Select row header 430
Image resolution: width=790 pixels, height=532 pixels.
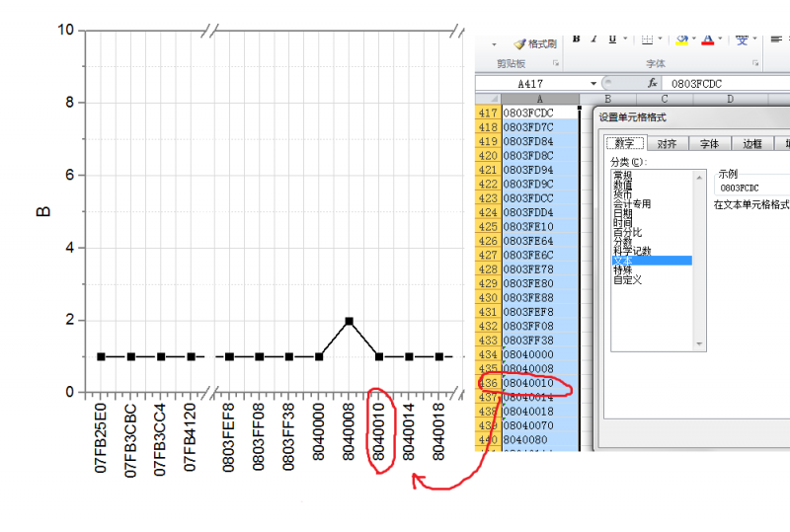pyautogui.click(x=488, y=297)
